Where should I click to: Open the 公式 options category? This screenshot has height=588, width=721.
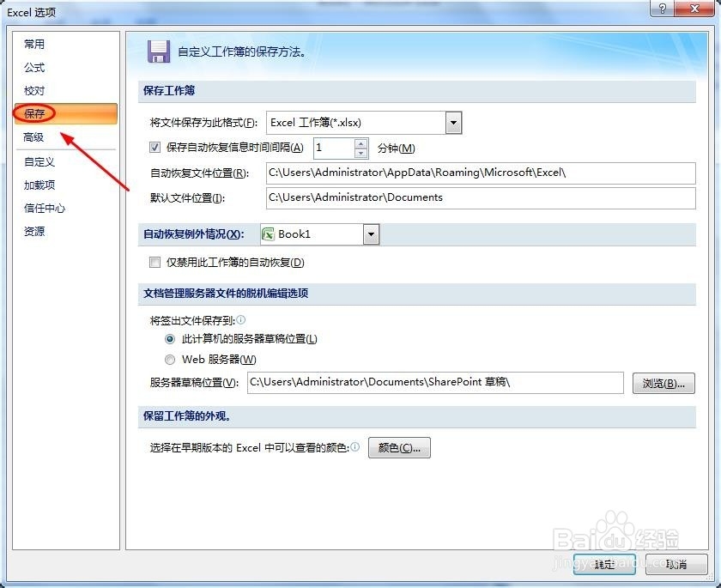point(34,68)
